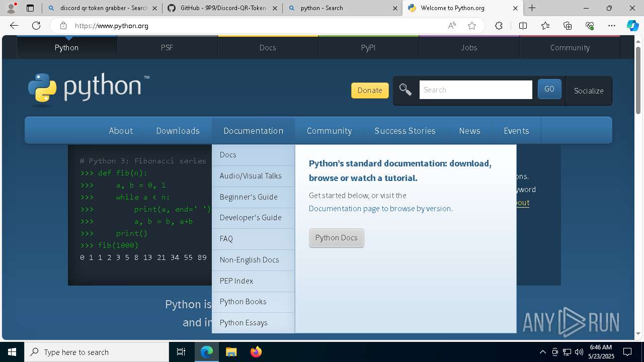Switch to discord qr token grabber tab
The width and height of the screenshot is (644, 362).
click(102, 8)
